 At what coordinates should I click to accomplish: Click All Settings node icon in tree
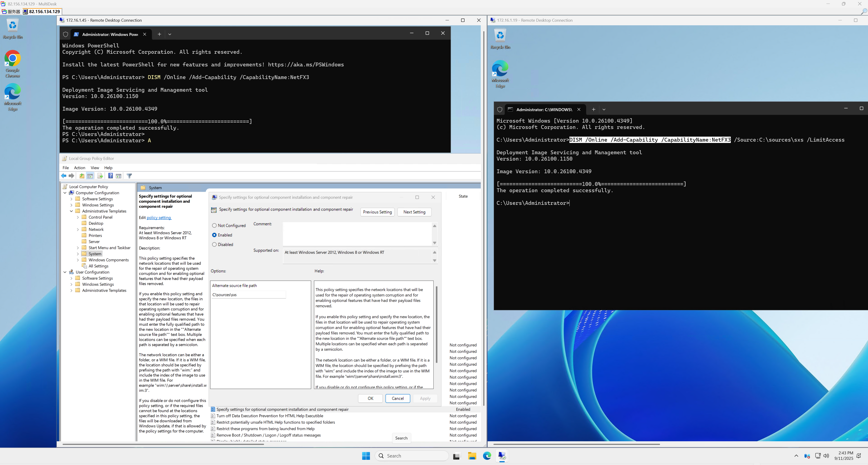point(85,266)
